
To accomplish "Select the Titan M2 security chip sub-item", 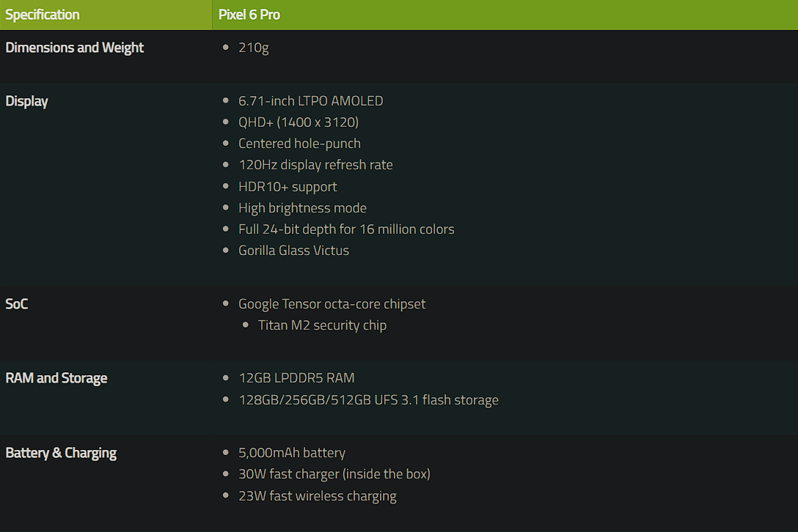I will tap(322, 325).
